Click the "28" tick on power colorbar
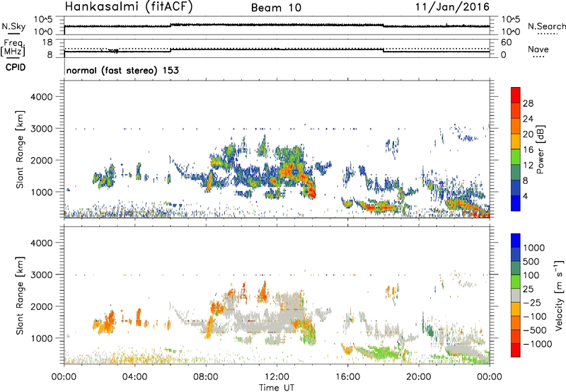 tap(528, 103)
